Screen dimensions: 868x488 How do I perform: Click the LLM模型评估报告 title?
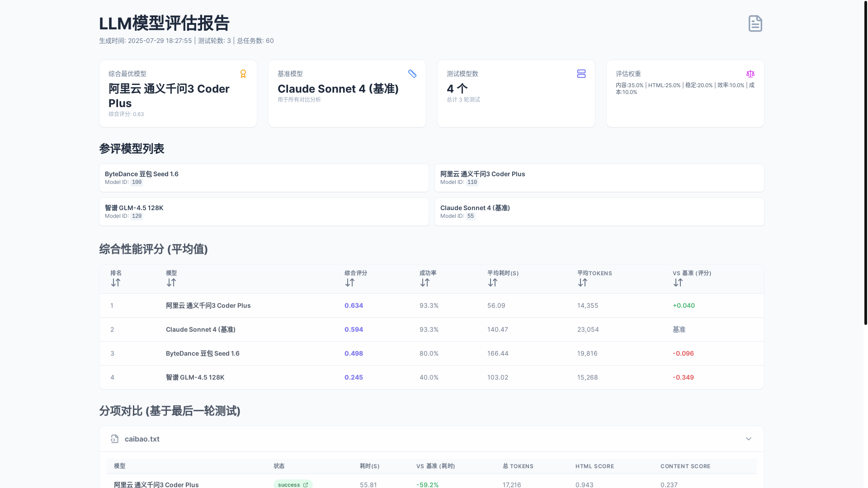tap(164, 23)
